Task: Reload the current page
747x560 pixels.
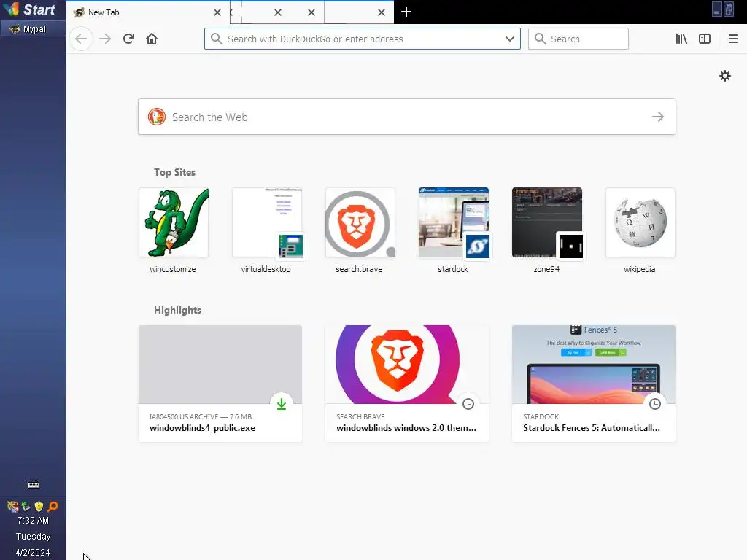Action: tap(128, 39)
